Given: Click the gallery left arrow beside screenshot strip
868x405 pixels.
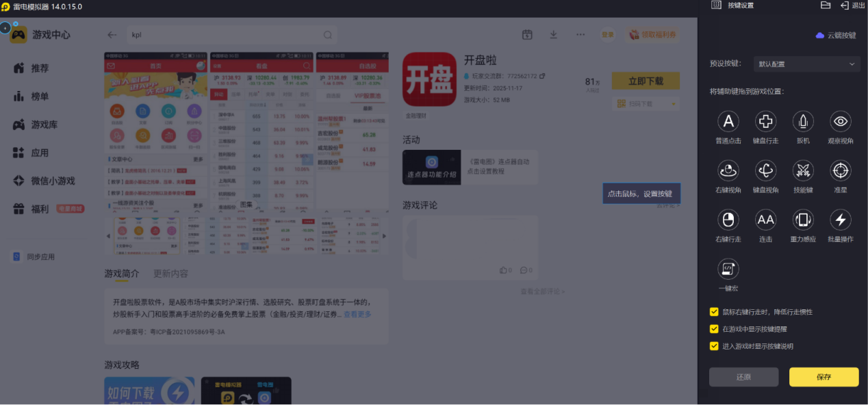Looking at the screenshot, I should click(x=107, y=236).
